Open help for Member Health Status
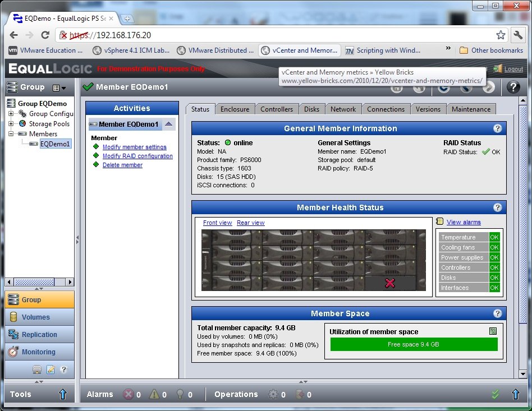This screenshot has width=532, height=411. [497, 207]
